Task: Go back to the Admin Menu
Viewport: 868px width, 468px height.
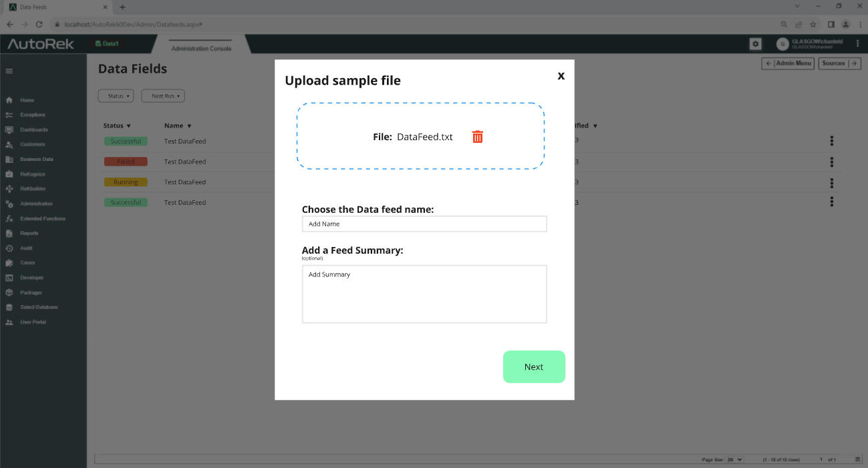Action: point(788,63)
